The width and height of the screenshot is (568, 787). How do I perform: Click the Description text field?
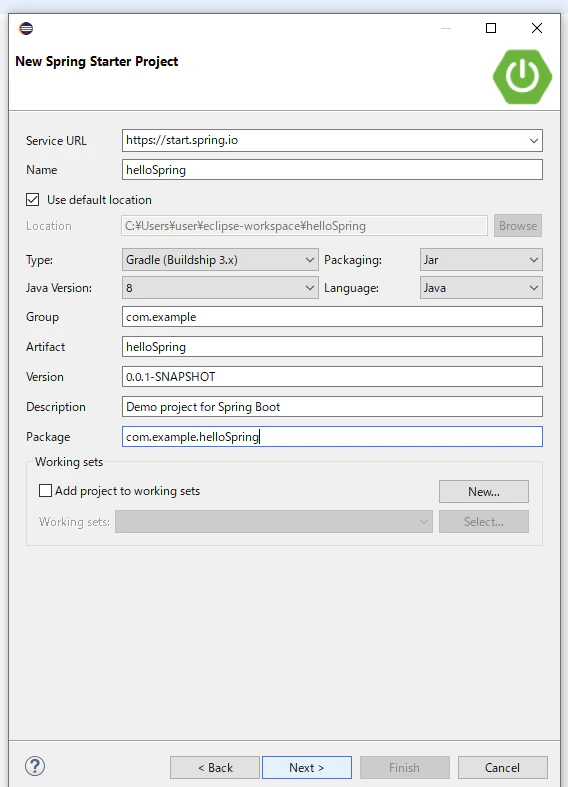[332, 407]
